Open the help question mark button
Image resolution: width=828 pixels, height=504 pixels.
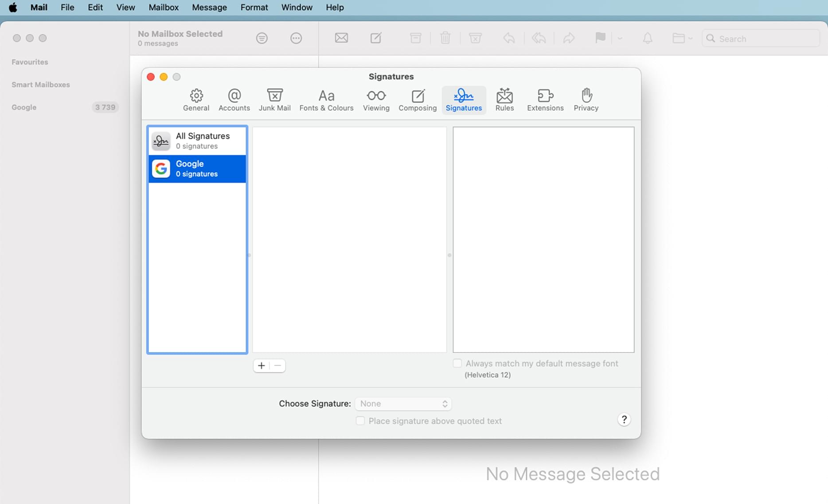[x=624, y=419]
